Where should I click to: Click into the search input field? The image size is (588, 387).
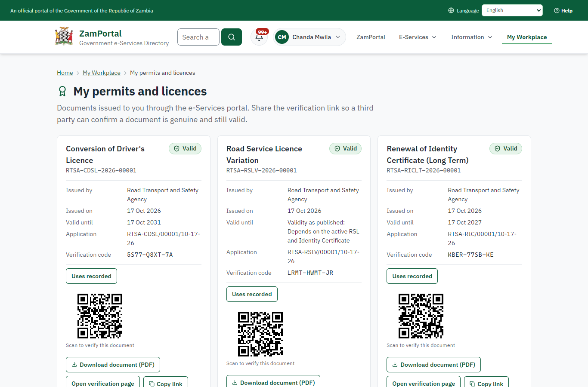tap(198, 37)
